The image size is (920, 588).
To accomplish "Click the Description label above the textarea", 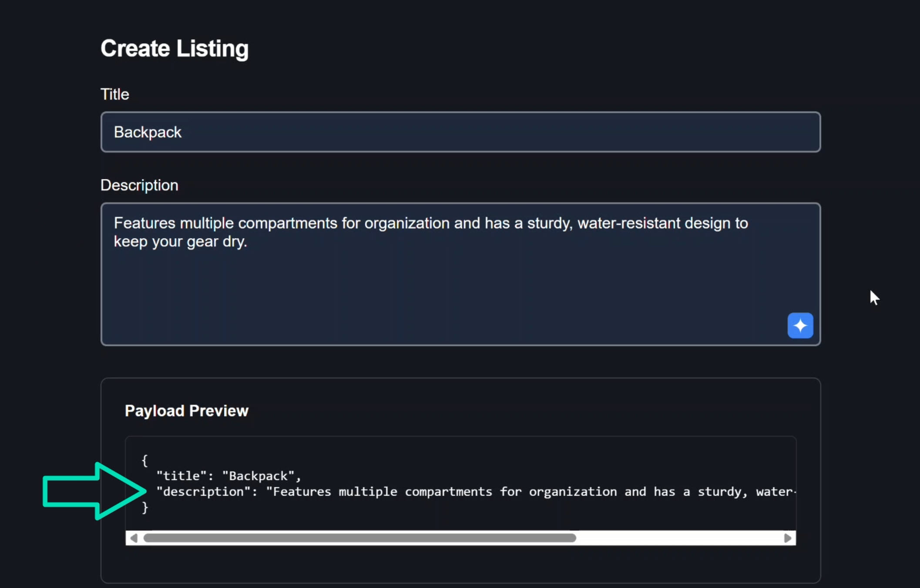I will point(139,185).
